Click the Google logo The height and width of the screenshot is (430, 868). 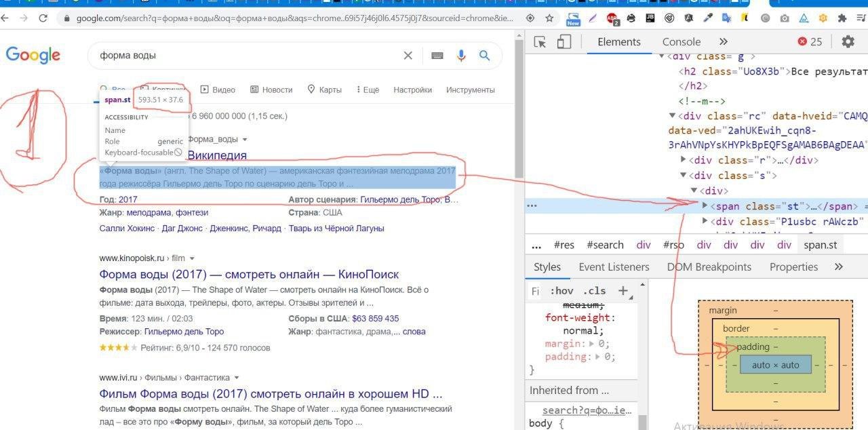point(33,55)
